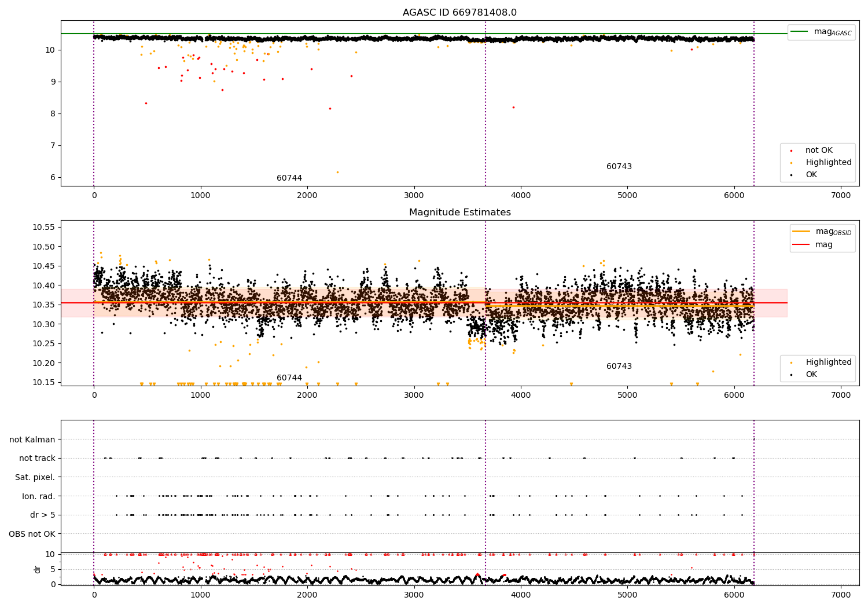Click the 60744 label in the top plot
Viewport: 868px width, 608px height.
(x=289, y=178)
